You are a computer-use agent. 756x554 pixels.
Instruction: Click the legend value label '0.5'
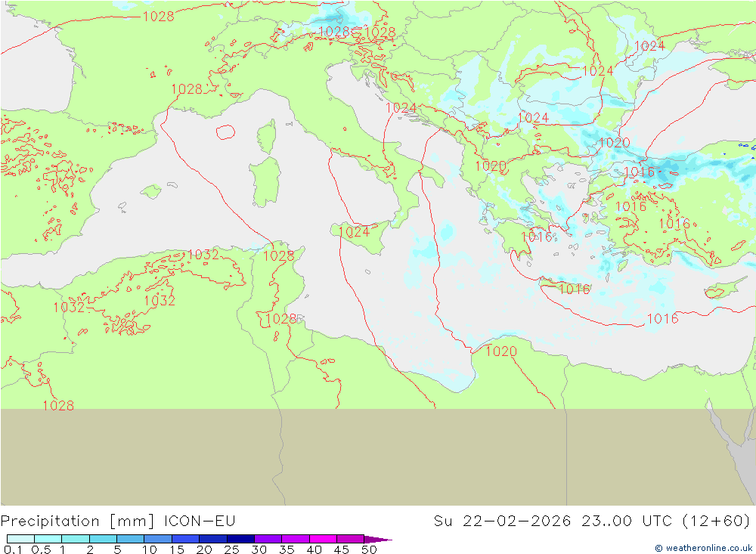coord(41,549)
